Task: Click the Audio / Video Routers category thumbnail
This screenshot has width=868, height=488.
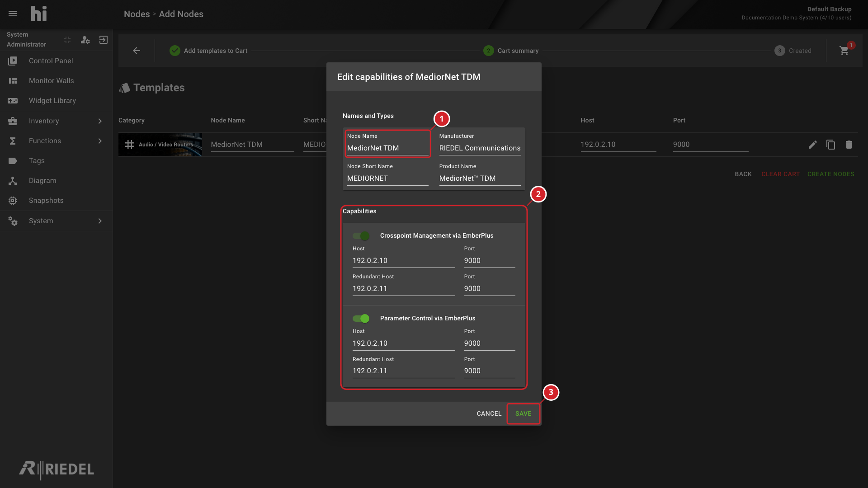Action: [160, 145]
